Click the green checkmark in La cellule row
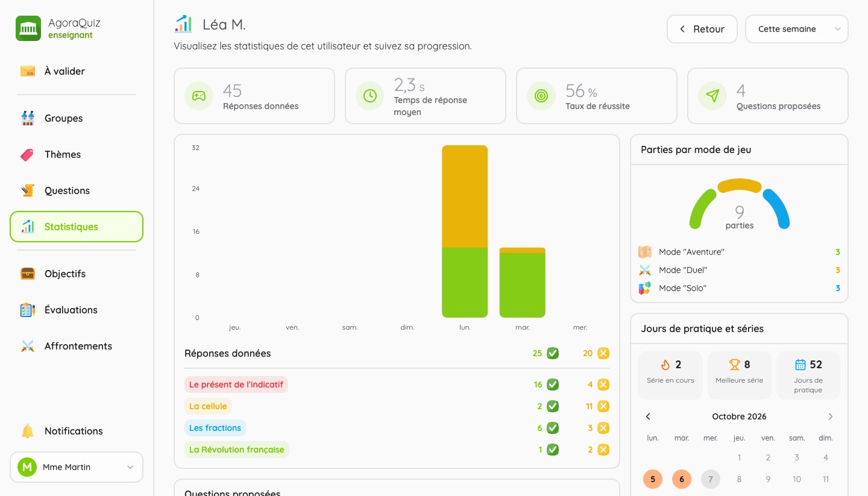The height and width of the screenshot is (496, 868). [x=553, y=406]
